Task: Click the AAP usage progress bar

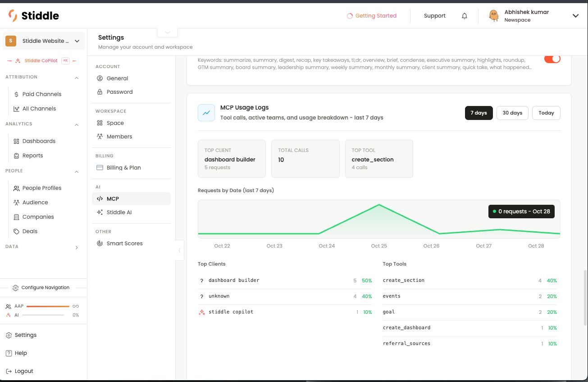Action: pos(48,306)
